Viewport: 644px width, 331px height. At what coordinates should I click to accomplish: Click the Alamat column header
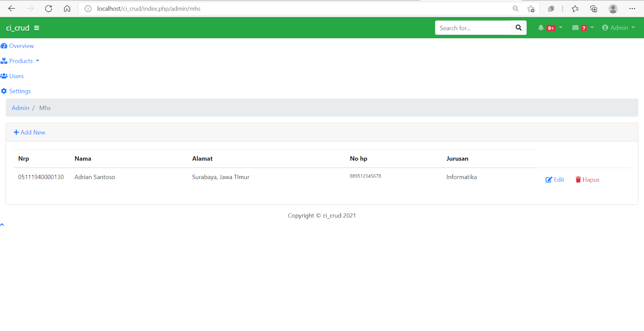point(202,159)
